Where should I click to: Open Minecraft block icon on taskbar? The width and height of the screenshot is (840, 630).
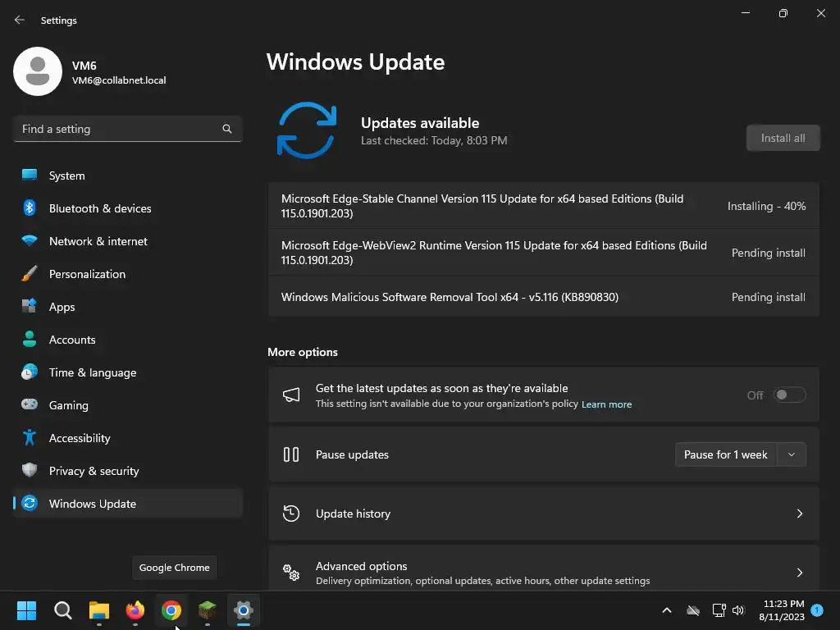(x=208, y=610)
